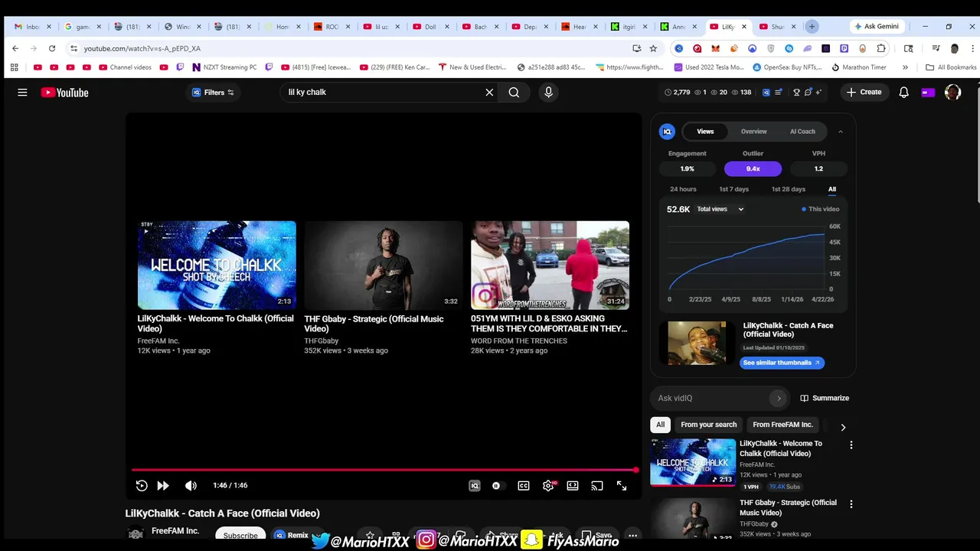This screenshot has width=980, height=551.
Task: Bookmark this page with star icon
Action: pyautogui.click(x=653, y=48)
